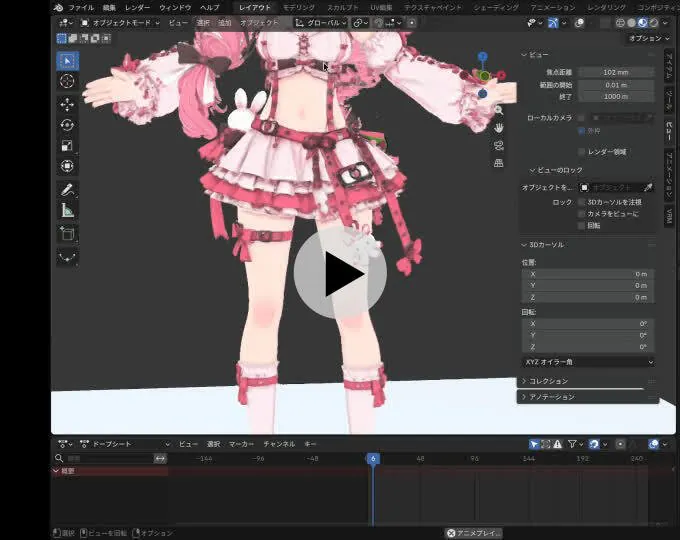The height and width of the screenshot is (540, 680).
Task: Select the Measure tool
Action: pos(67,210)
